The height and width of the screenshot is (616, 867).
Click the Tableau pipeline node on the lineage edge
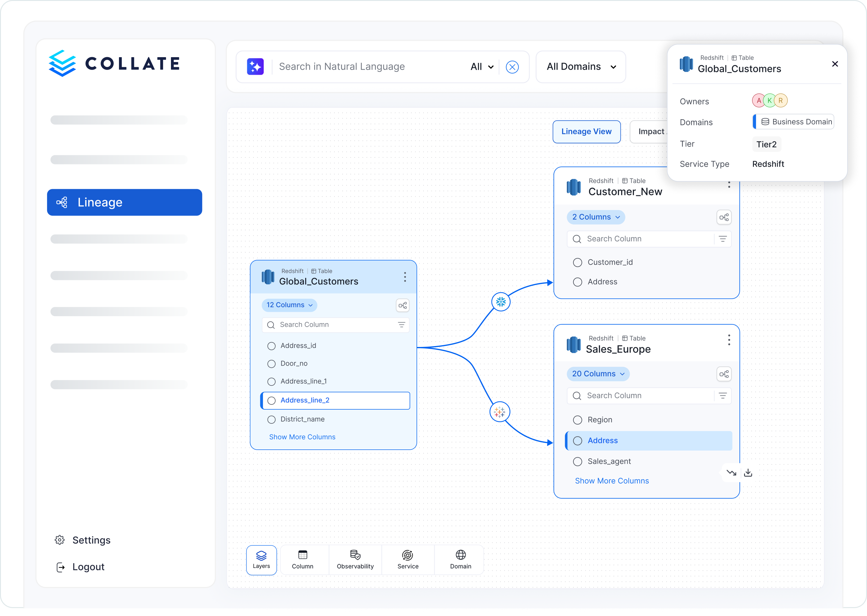[x=500, y=411]
